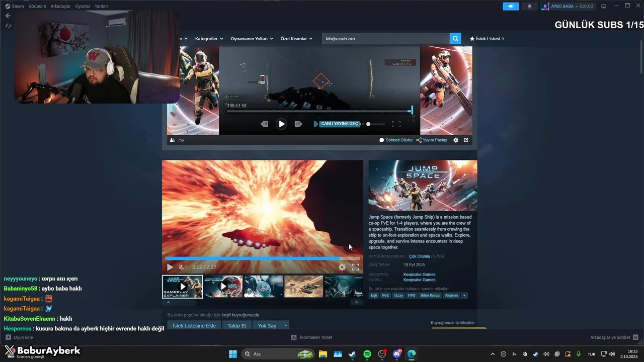The width and height of the screenshot is (644, 362).
Task: Click İstek Listesine Ekle button
Action: click(194, 325)
